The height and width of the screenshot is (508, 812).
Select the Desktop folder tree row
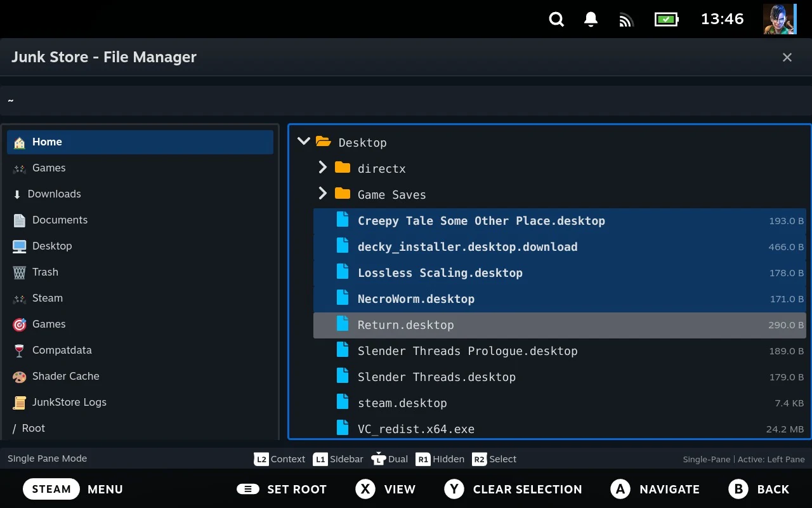(550, 142)
